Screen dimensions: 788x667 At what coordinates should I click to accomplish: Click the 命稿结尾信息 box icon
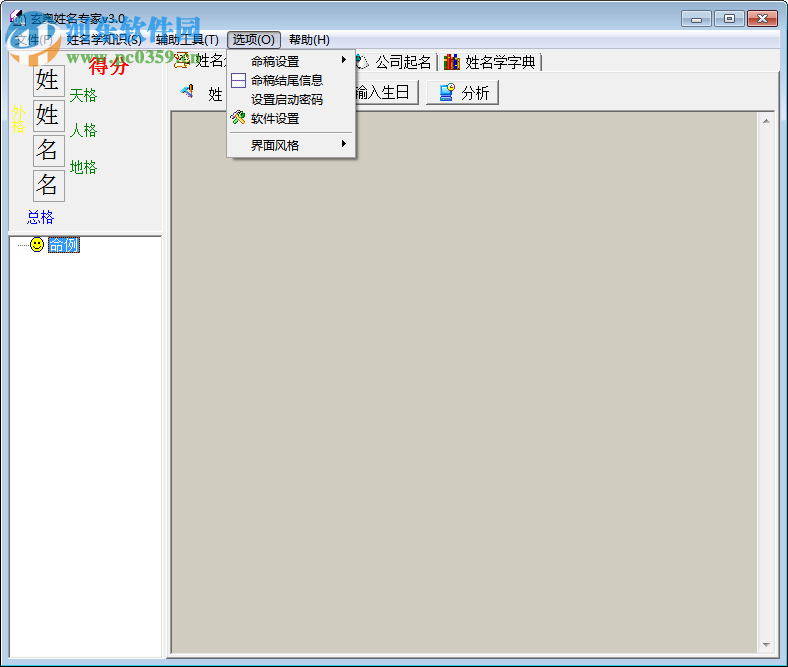238,80
